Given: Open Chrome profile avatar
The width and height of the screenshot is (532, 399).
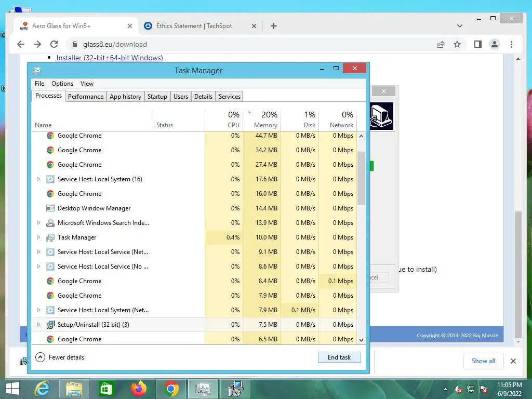Looking at the screenshot, I should 495,44.
